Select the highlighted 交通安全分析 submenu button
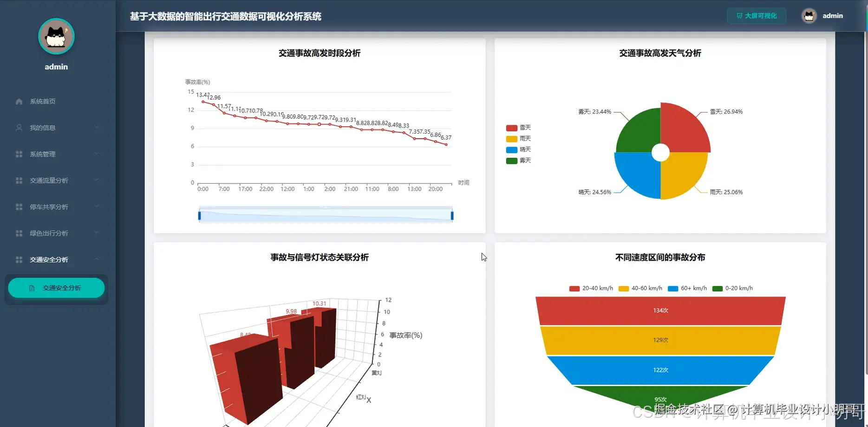The width and height of the screenshot is (868, 427). (56, 288)
